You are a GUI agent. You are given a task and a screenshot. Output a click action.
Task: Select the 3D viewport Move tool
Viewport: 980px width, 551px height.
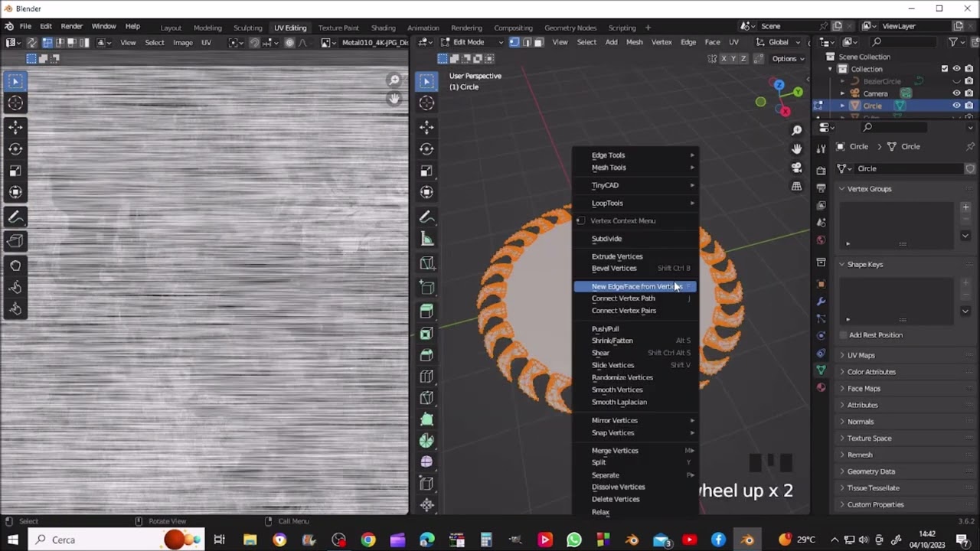[426, 127]
